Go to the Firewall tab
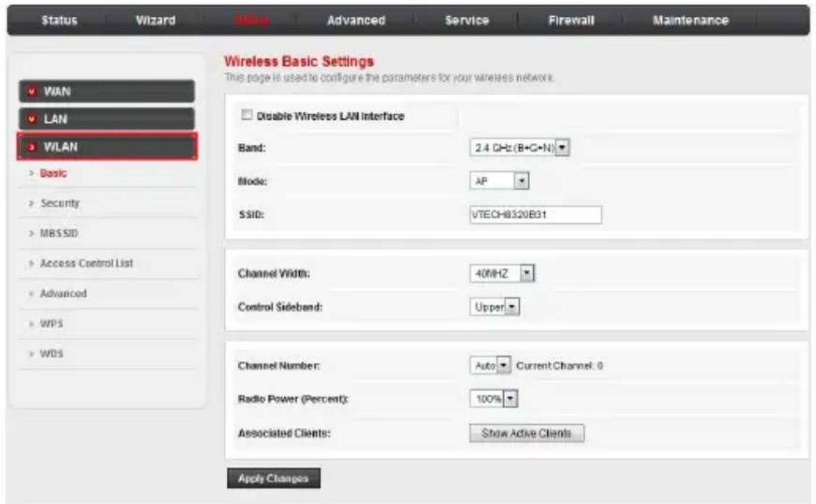This screenshot has width=816, height=504. coord(571,20)
